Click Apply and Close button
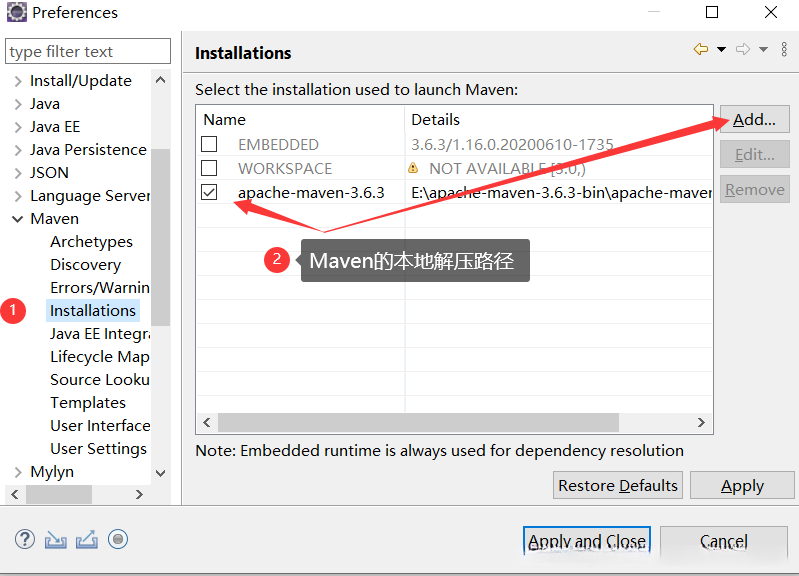799x576 pixels. point(587,541)
